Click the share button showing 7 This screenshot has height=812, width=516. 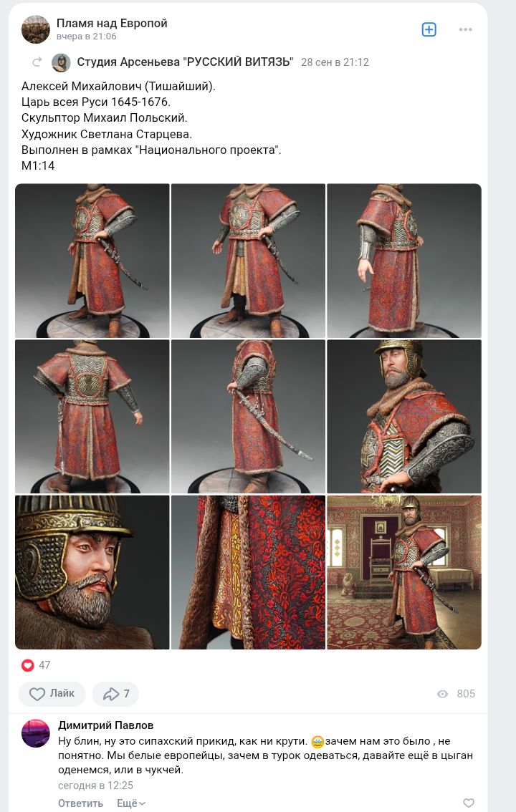tap(115, 693)
